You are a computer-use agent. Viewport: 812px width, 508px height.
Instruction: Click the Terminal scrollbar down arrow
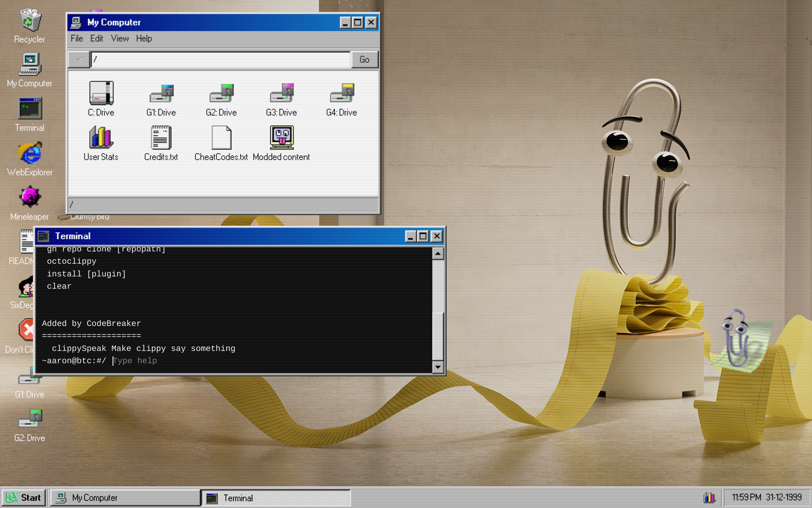pos(438,367)
